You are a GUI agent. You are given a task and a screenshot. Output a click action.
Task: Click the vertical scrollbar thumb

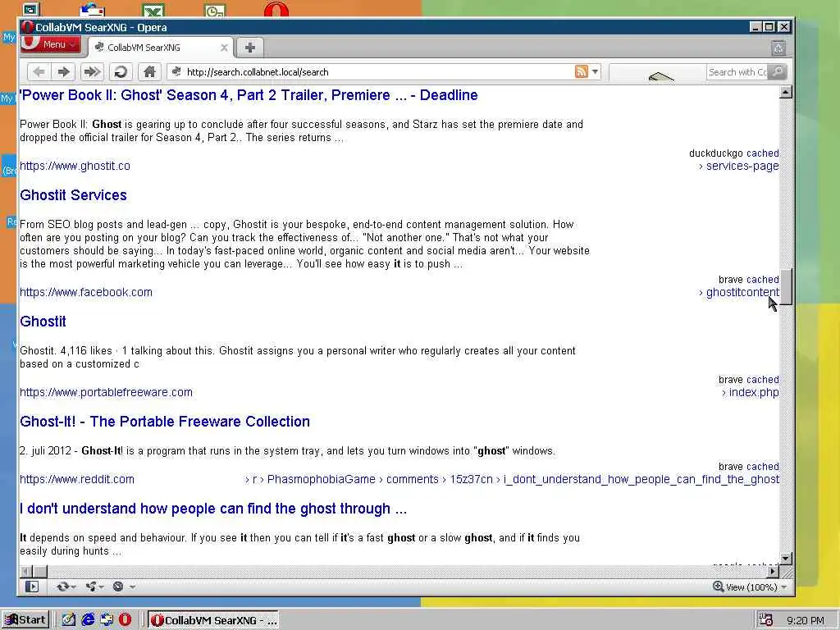[786, 286]
